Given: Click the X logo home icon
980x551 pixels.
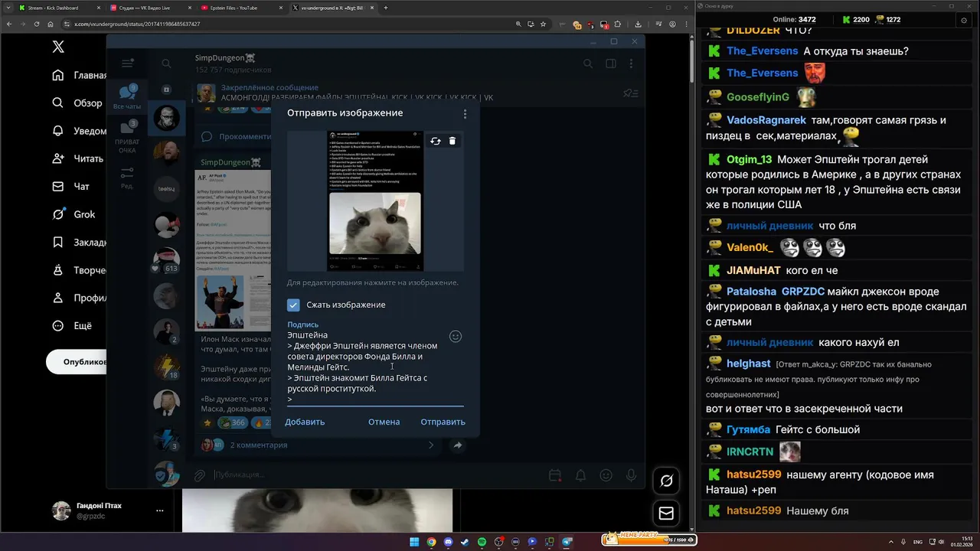Looking at the screenshot, I should point(58,47).
